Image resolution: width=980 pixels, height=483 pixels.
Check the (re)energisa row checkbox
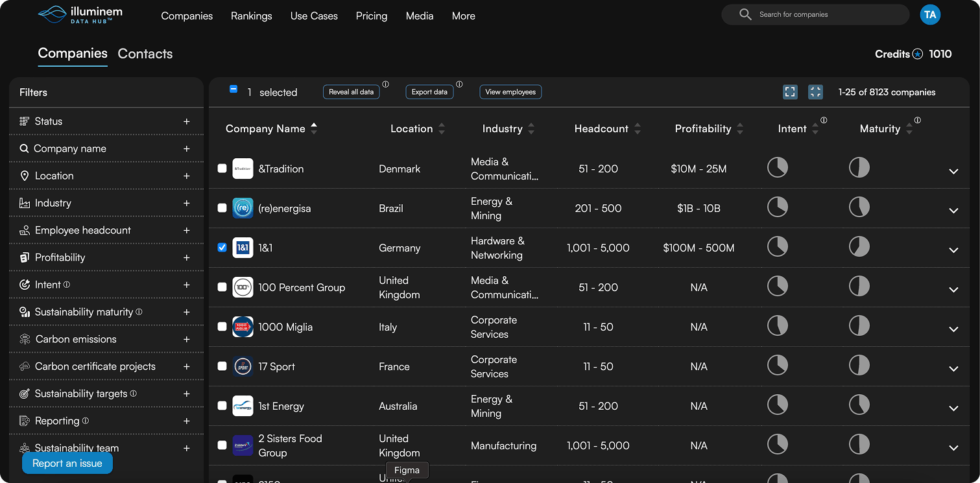222,208
